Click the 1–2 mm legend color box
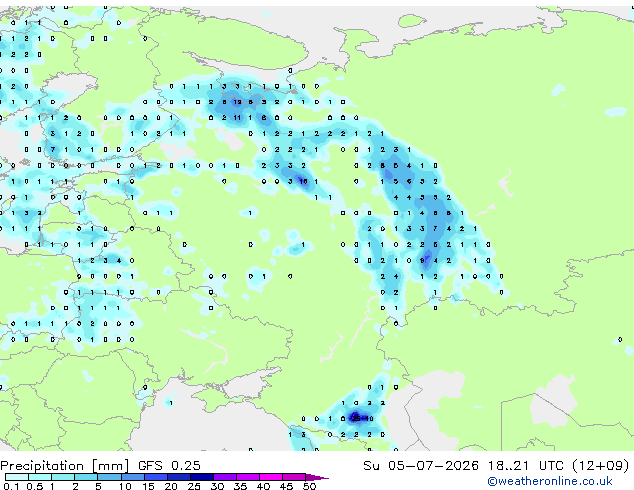Viewport: 634px width, 490px height. [63, 477]
